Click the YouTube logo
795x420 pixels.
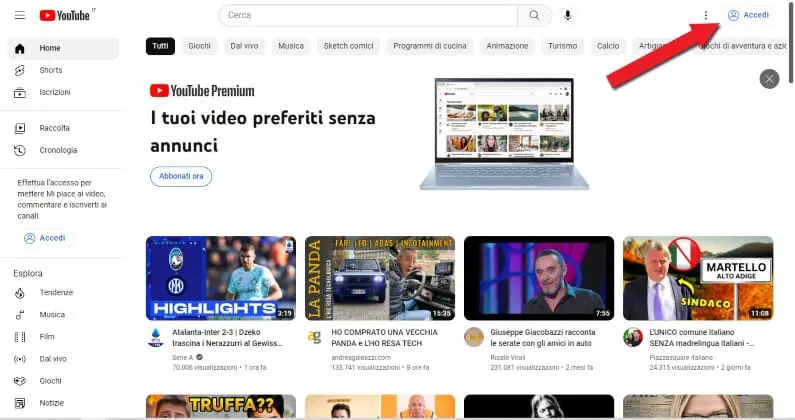65,15
